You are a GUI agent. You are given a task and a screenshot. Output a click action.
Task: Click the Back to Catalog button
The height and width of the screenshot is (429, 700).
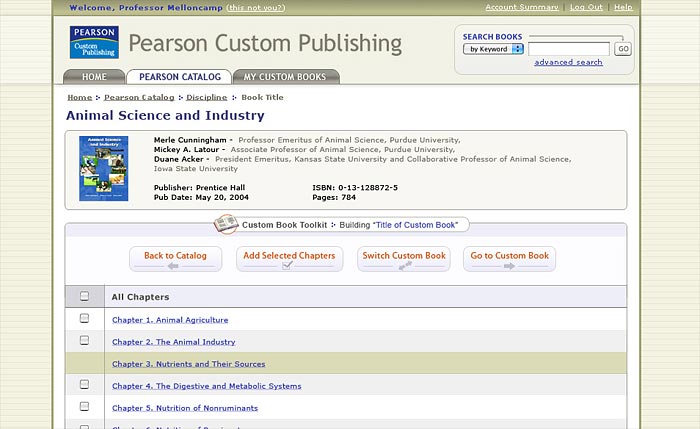pyautogui.click(x=175, y=259)
